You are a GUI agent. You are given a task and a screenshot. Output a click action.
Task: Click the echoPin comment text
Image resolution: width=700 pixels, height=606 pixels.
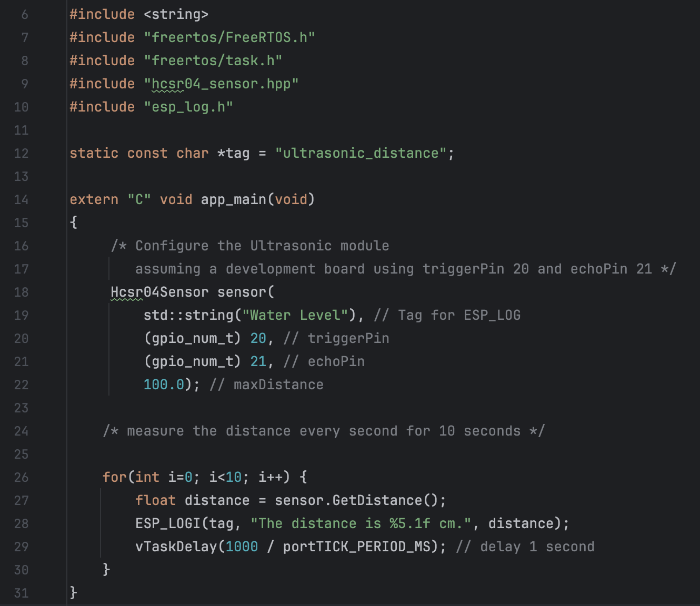pyautogui.click(x=336, y=362)
